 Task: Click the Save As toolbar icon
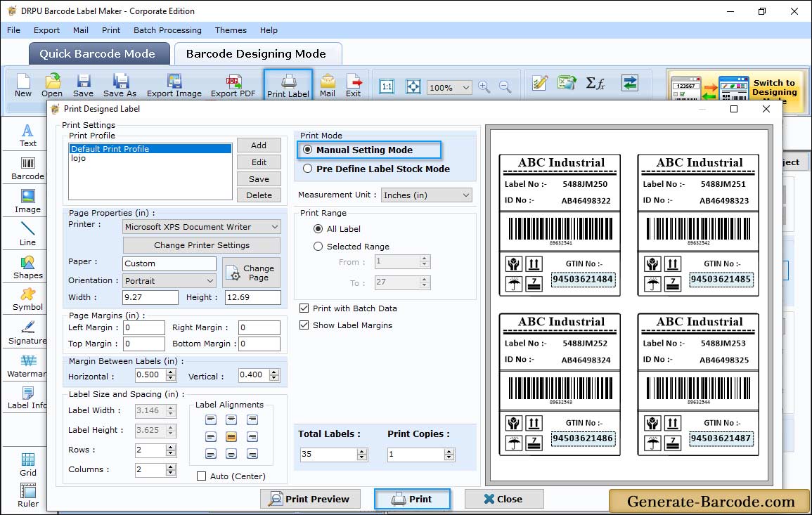pos(120,86)
